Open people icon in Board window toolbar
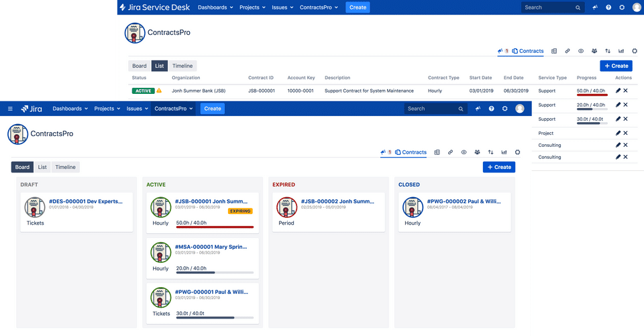This screenshot has height=336, width=644. coord(477,152)
